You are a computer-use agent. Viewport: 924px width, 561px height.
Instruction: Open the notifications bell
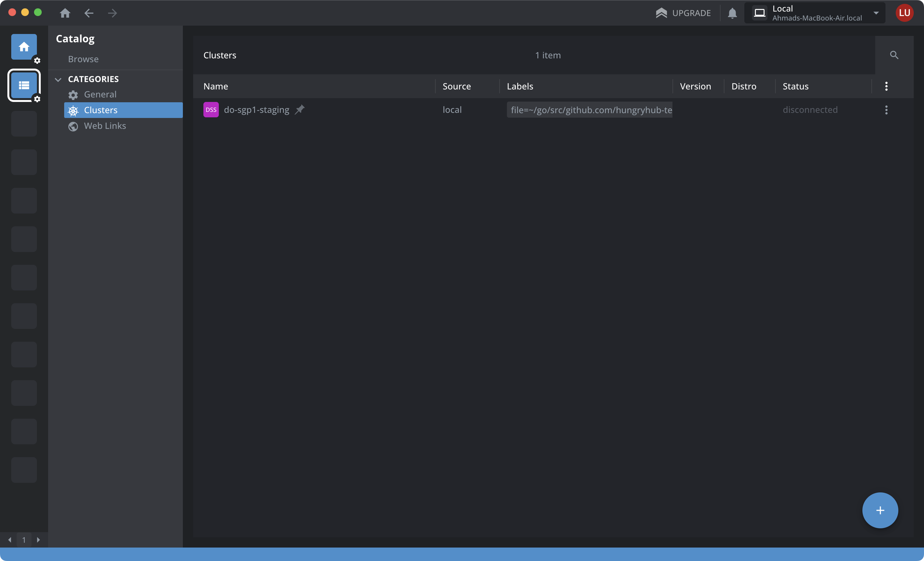pyautogui.click(x=732, y=13)
